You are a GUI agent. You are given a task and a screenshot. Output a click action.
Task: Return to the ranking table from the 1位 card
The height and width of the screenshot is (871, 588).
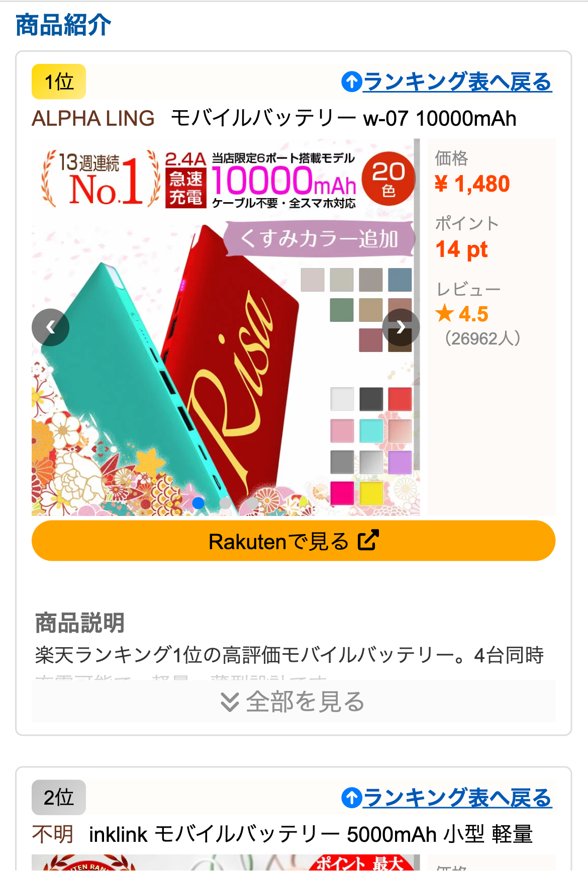[457, 81]
